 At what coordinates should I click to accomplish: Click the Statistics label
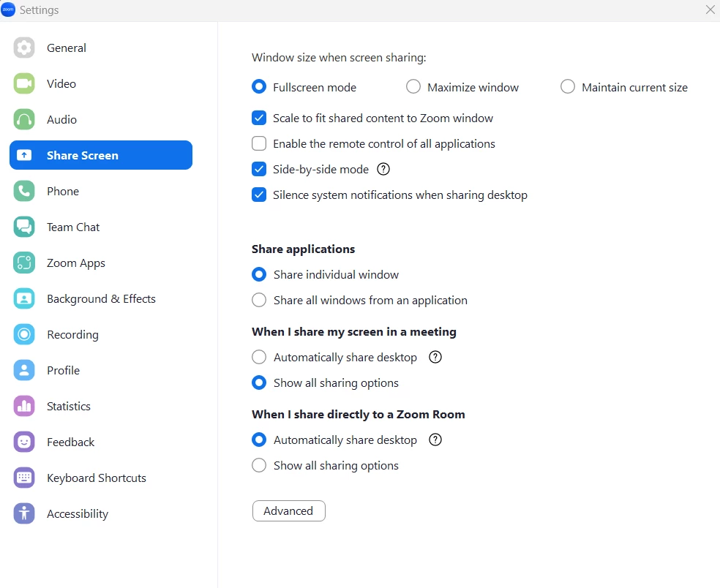click(69, 406)
